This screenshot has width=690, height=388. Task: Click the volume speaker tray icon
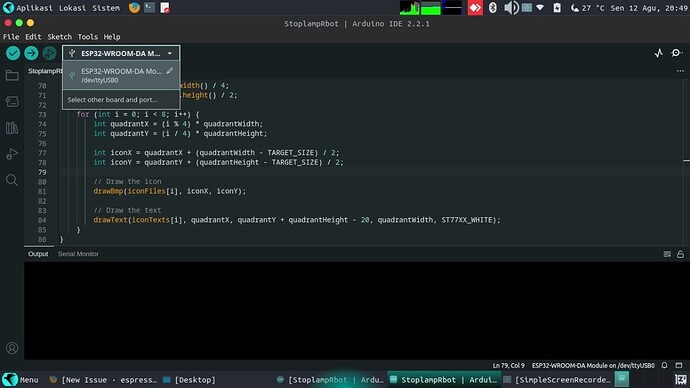pyautogui.click(x=511, y=7)
